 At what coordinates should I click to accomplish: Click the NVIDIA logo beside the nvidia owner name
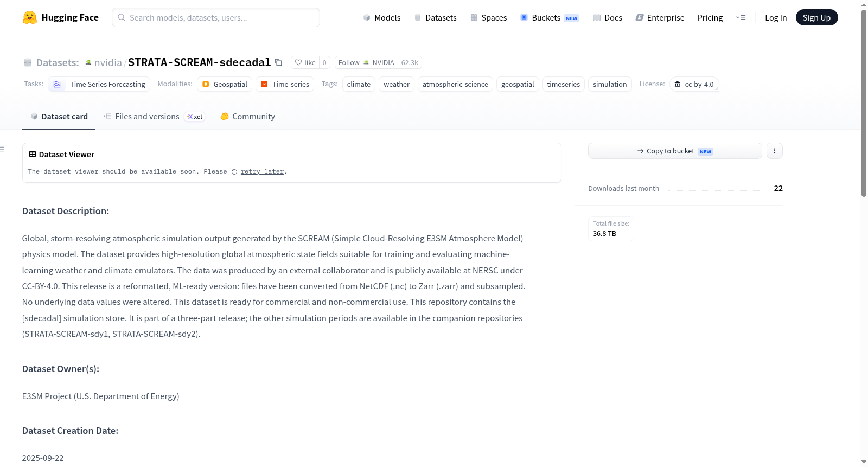pos(88,62)
